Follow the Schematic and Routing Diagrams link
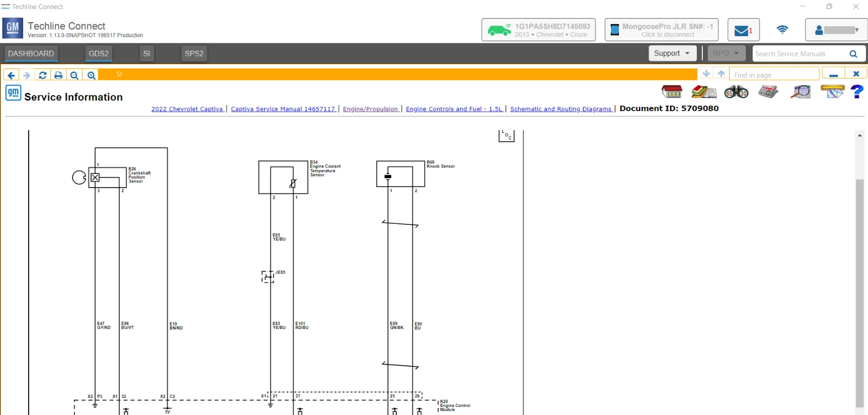868x415 pixels. click(x=560, y=109)
